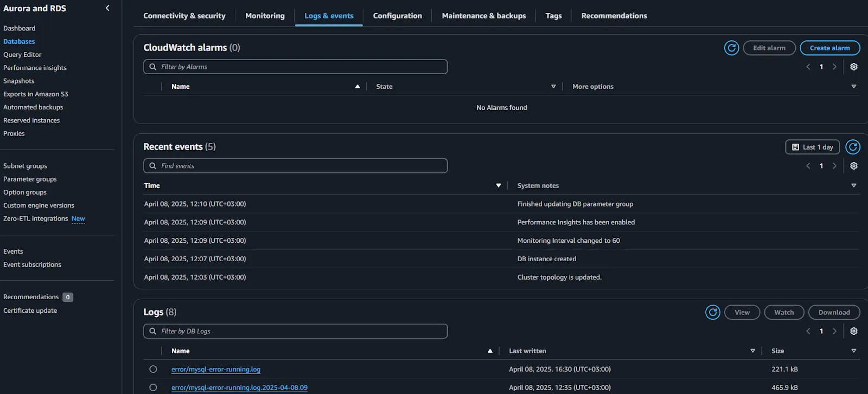Open Dashboard in the sidebar
This screenshot has height=394, width=868.
click(19, 28)
